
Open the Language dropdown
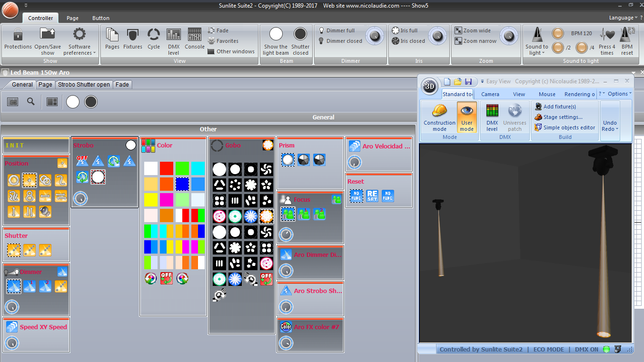click(623, 18)
